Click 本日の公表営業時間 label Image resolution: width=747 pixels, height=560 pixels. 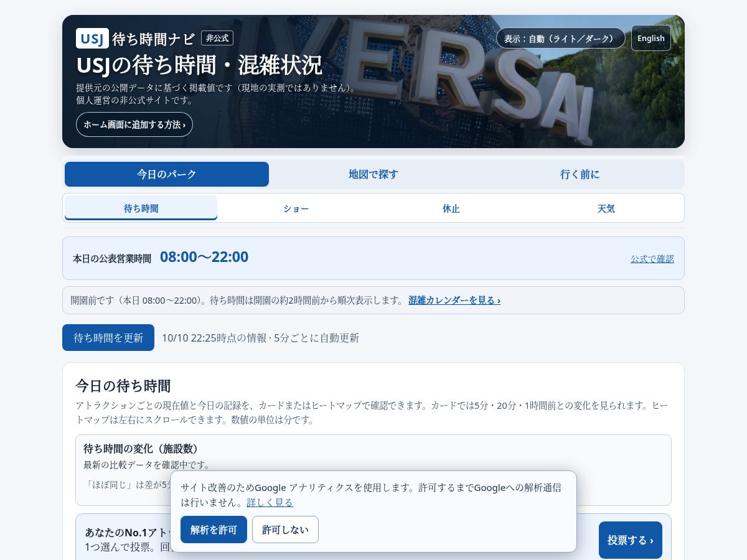112,258
